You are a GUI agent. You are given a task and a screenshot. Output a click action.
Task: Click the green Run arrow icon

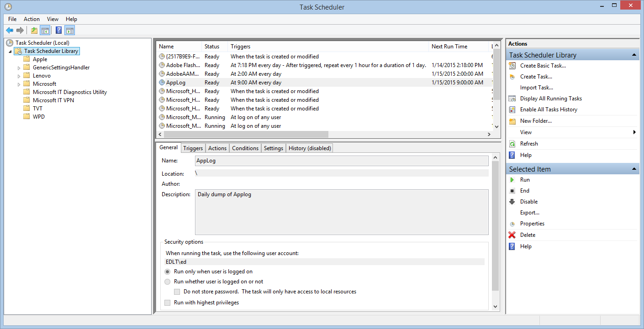point(512,180)
